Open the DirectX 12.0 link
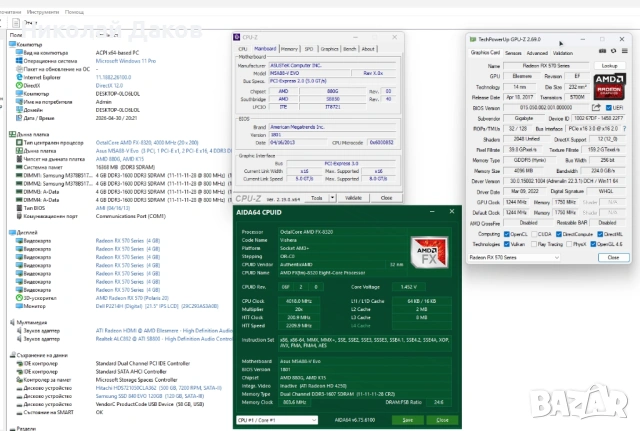 [109, 85]
